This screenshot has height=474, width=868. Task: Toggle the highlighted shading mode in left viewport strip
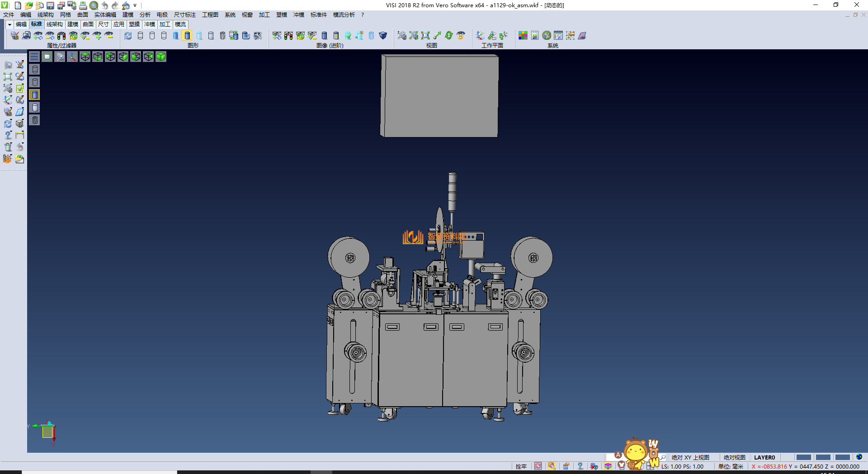pos(35,95)
